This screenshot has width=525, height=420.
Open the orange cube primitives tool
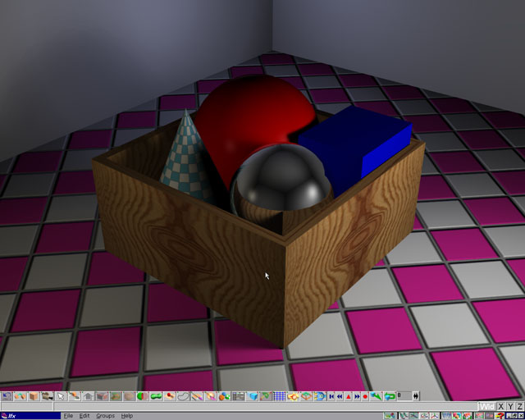34,396
